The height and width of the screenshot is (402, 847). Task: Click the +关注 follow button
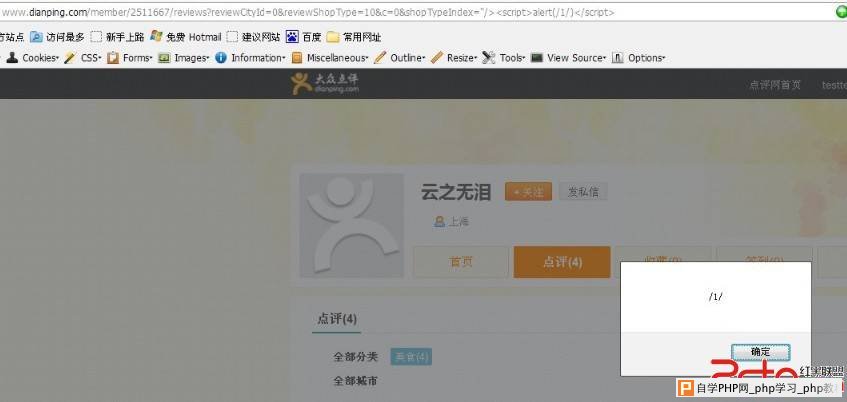tap(528, 191)
